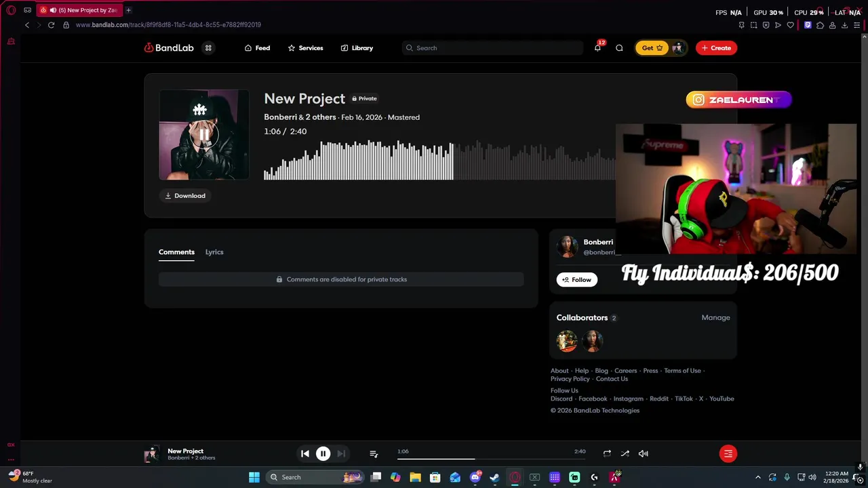Open notifications bell with 12 badge

coord(597,47)
